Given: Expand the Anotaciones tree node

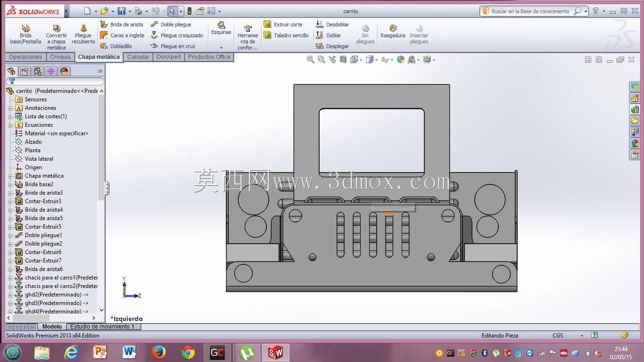Looking at the screenshot, I should point(10,108).
